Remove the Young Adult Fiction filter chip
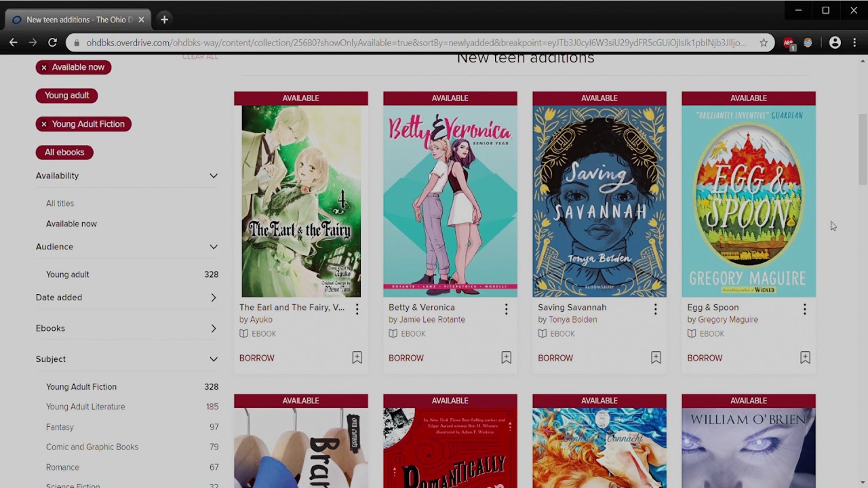Screen dimensions: 868x488 tap(44, 124)
